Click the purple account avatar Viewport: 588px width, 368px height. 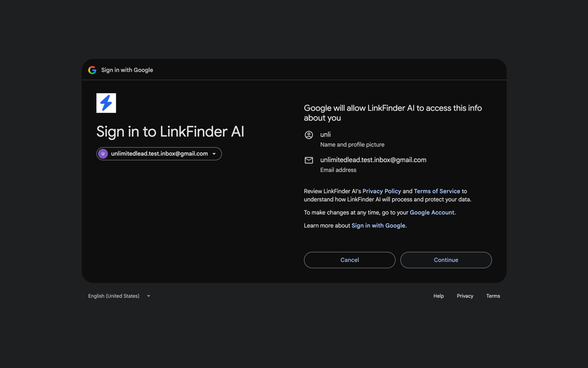103,154
